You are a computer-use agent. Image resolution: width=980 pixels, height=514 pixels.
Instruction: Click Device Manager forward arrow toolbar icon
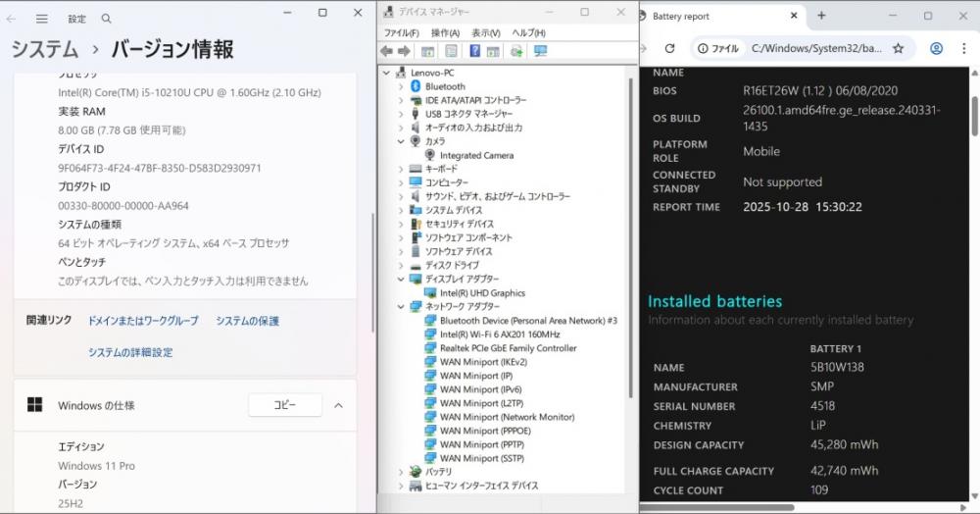coord(405,51)
